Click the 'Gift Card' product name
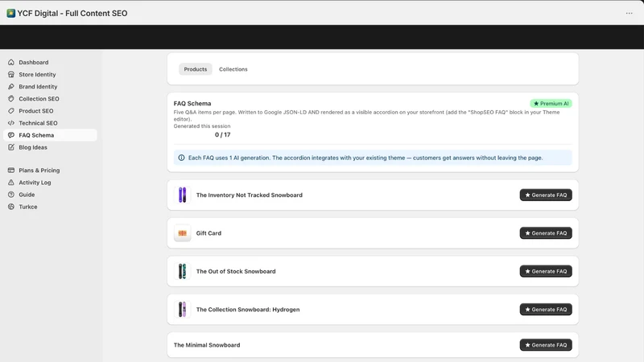Image resolution: width=644 pixels, height=362 pixels. [x=208, y=233]
